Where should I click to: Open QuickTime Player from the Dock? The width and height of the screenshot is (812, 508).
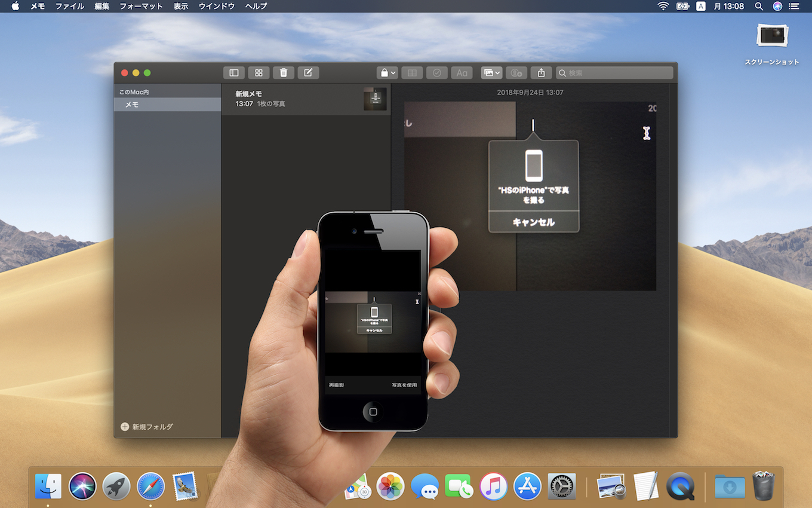pyautogui.click(x=680, y=486)
